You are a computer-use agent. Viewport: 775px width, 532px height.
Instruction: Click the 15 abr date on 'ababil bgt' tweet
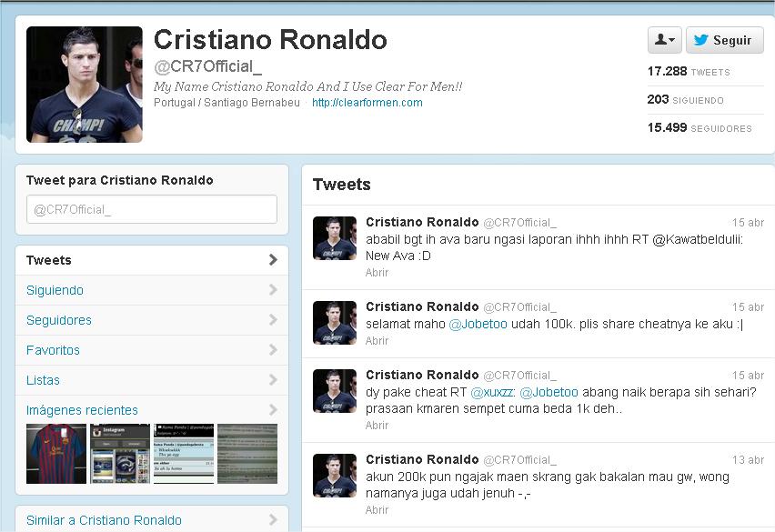point(748,223)
